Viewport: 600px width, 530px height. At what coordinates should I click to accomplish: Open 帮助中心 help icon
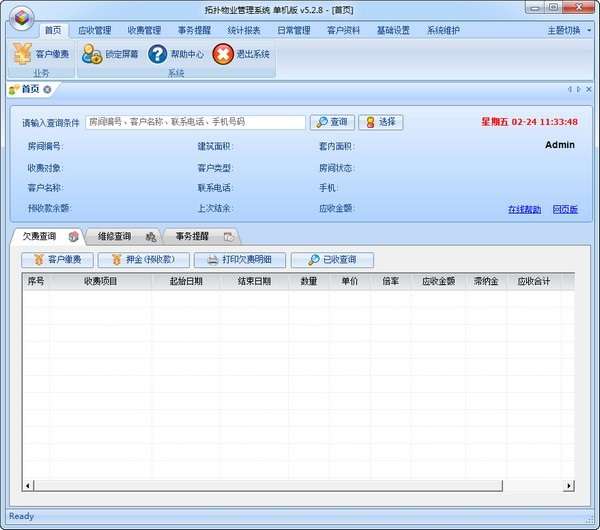point(157,54)
